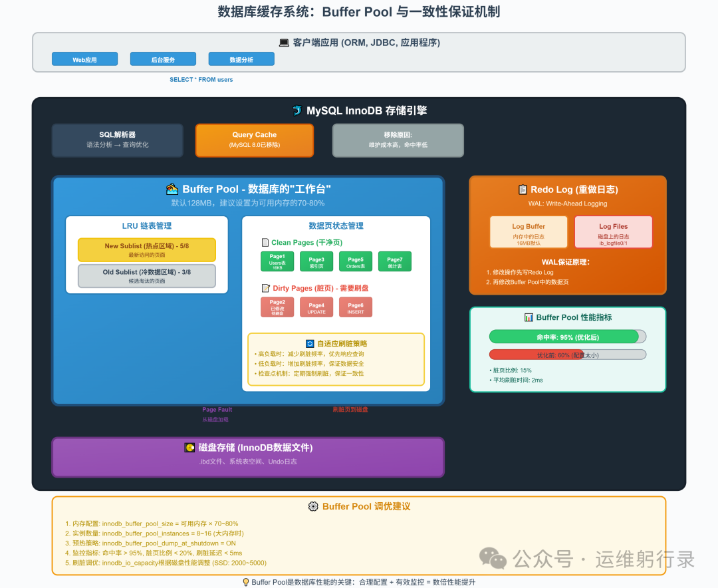
Task: Select the Page4 UPDATE dirty page
Action: (316, 307)
